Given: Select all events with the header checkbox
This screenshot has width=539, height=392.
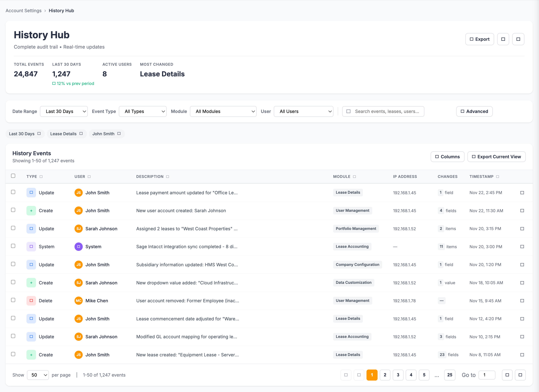Looking at the screenshot, I should (13, 176).
